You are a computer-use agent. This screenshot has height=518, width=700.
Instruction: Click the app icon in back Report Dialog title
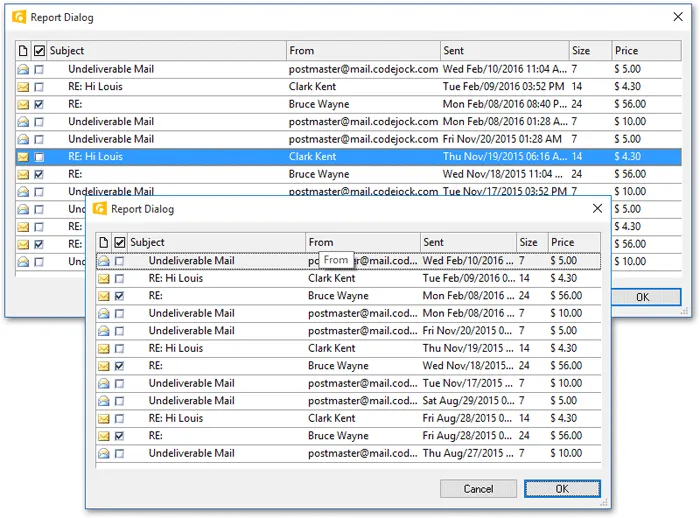pyautogui.click(x=19, y=17)
